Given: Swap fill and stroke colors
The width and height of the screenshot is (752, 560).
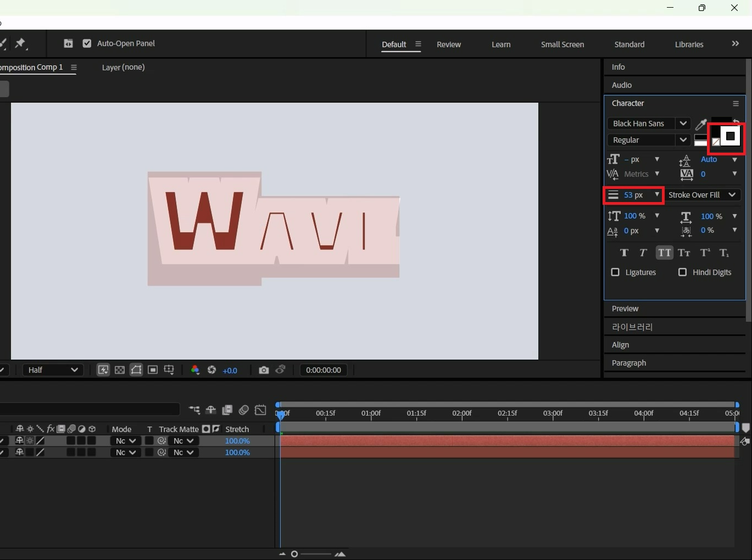Looking at the screenshot, I should pos(737,121).
